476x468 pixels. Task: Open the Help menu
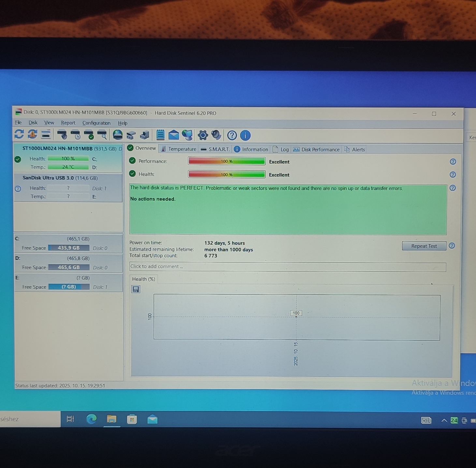tap(123, 123)
